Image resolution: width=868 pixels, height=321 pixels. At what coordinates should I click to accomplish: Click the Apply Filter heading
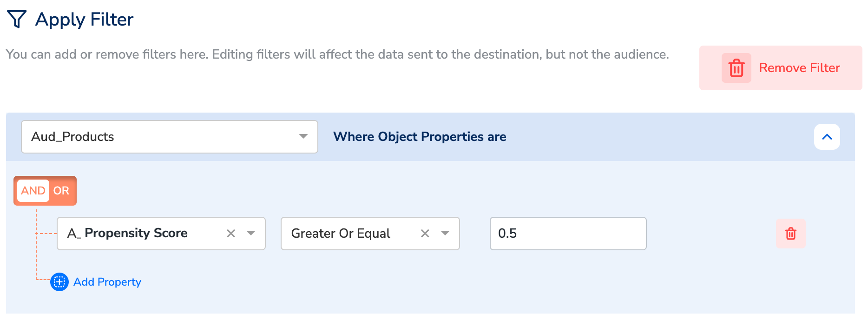[x=84, y=20]
